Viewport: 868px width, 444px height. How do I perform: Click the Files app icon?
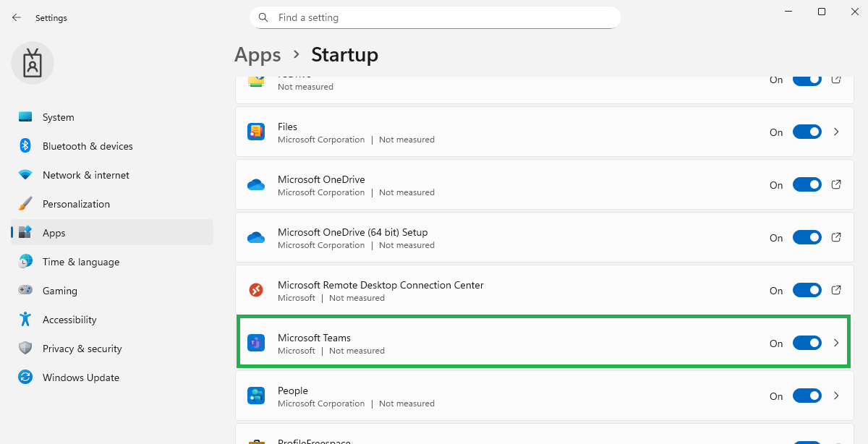click(x=256, y=132)
